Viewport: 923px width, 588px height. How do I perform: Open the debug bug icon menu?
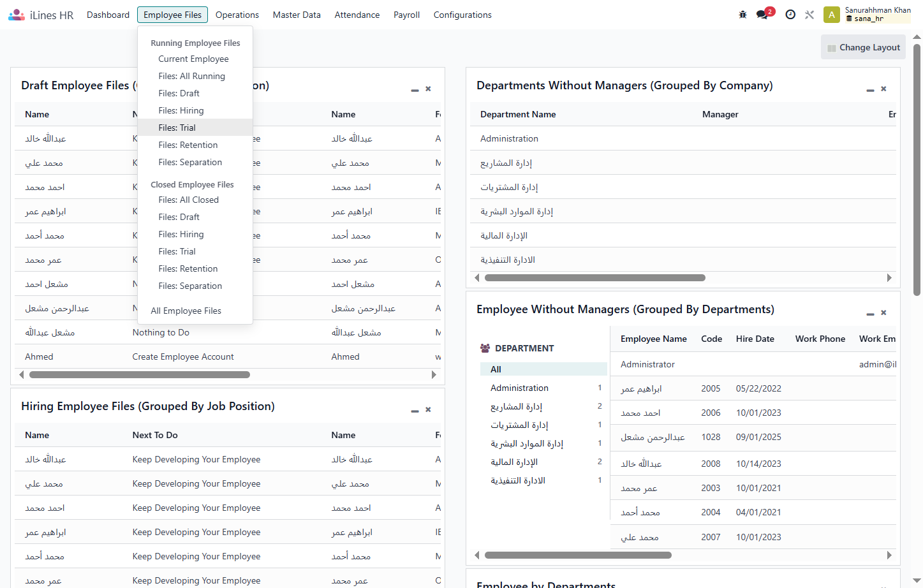743,15
